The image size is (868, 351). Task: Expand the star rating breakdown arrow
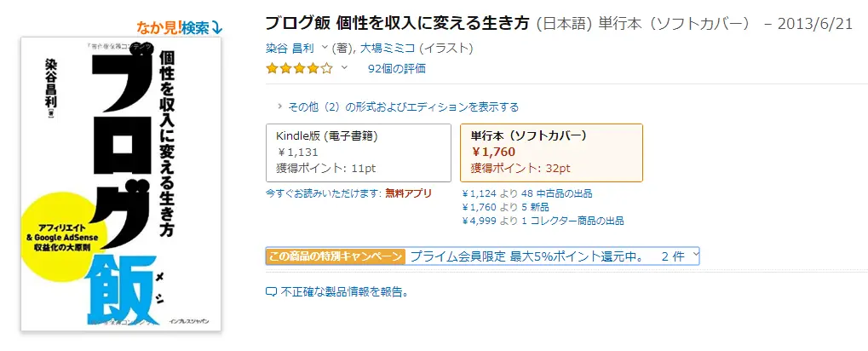[x=344, y=68]
